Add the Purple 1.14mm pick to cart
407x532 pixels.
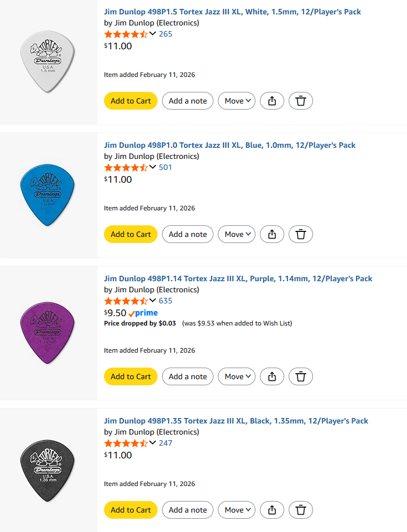131,376
